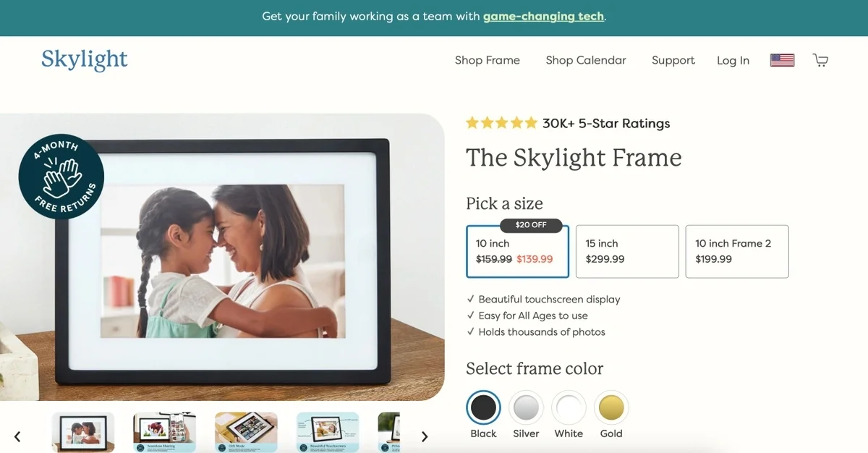Choose the Gold frame color
Image resolution: width=868 pixels, height=453 pixels.
click(x=611, y=408)
